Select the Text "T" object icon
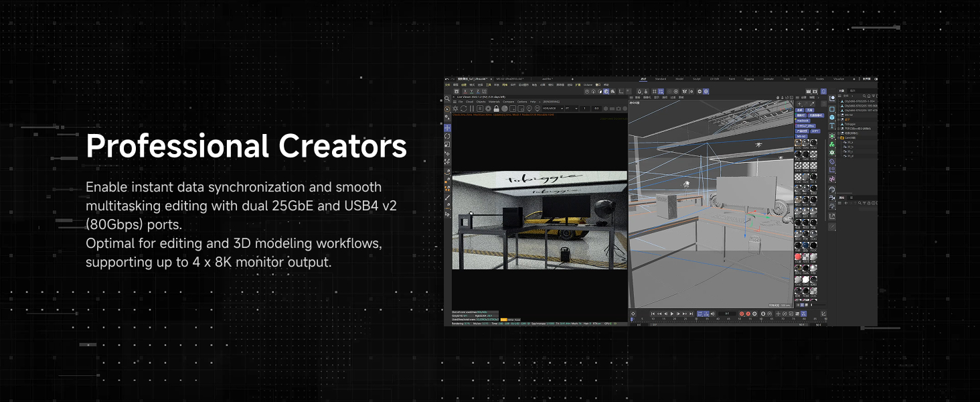Screen dimensions: 980x402 point(832,126)
